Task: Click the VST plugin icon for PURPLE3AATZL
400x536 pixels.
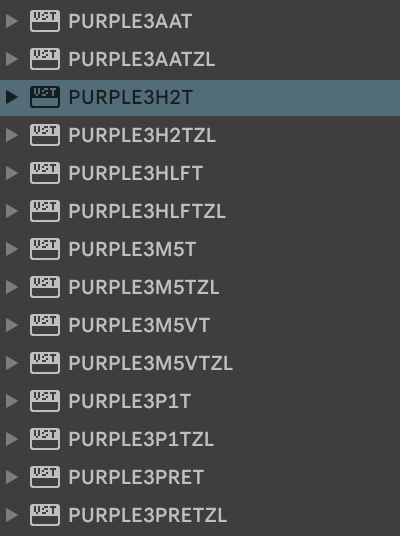Action: (45, 59)
